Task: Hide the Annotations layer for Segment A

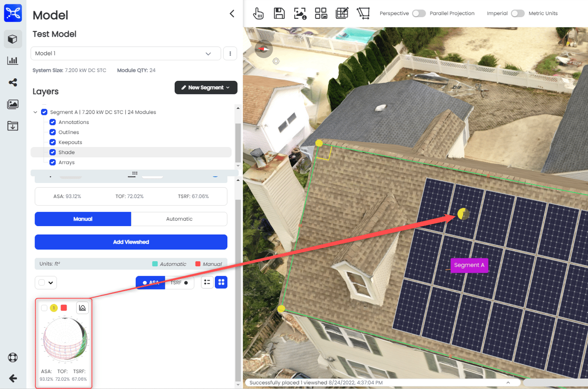Action: [x=53, y=122]
